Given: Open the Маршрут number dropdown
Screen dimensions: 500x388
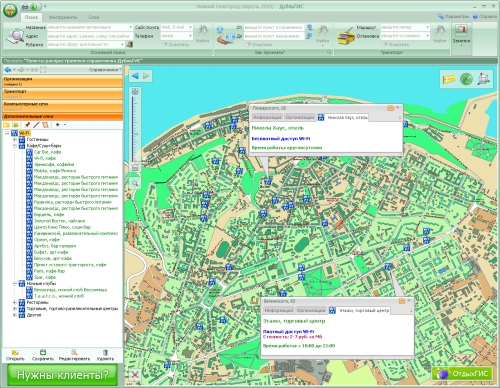Looking at the screenshot, I should (427, 27).
